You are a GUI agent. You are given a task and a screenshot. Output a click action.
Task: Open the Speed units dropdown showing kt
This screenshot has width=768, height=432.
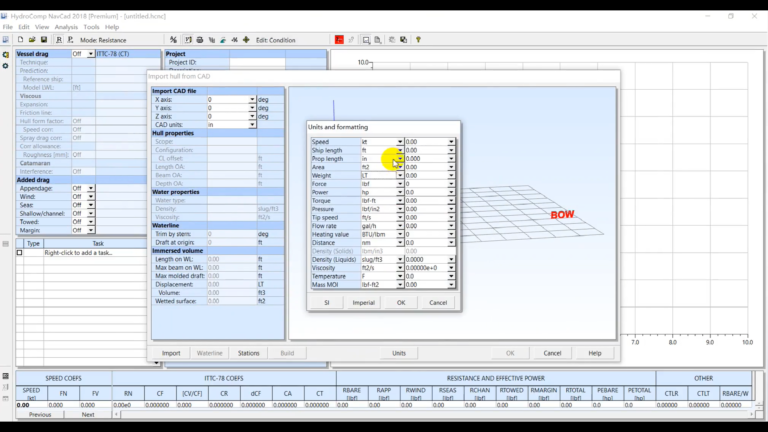coord(400,142)
